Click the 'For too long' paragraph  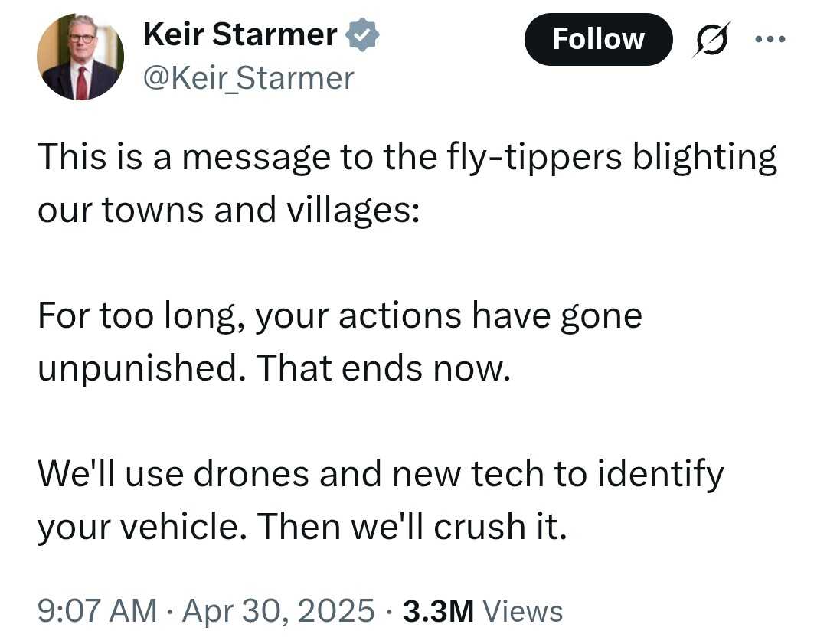pyautogui.click(x=340, y=342)
